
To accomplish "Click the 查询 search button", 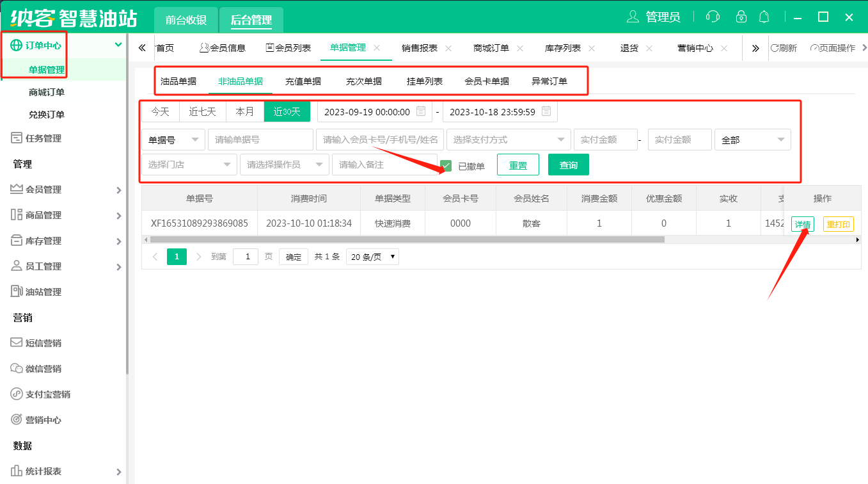I will [x=568, y=165].
